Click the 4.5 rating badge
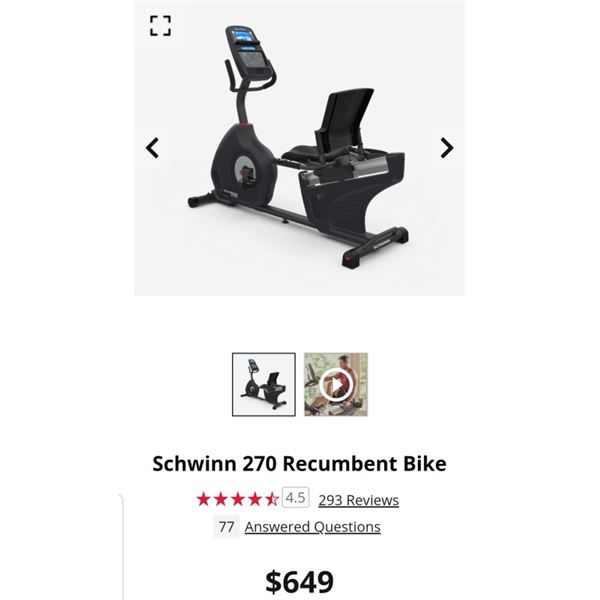This screenshot has width=600, height=600. click(x=295, y=497)
